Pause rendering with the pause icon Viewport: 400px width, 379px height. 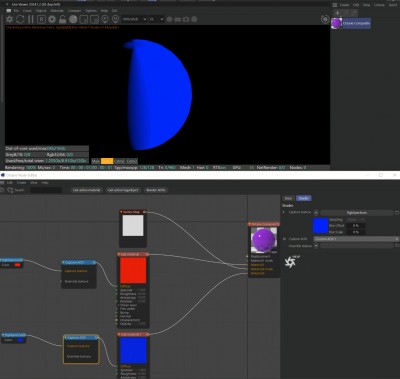30,19
